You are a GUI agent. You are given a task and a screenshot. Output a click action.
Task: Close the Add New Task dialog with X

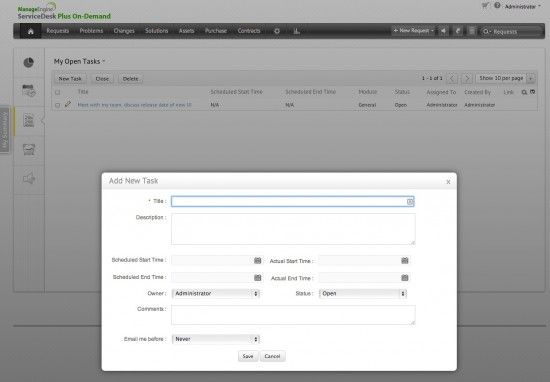click(x=448, y=182)
